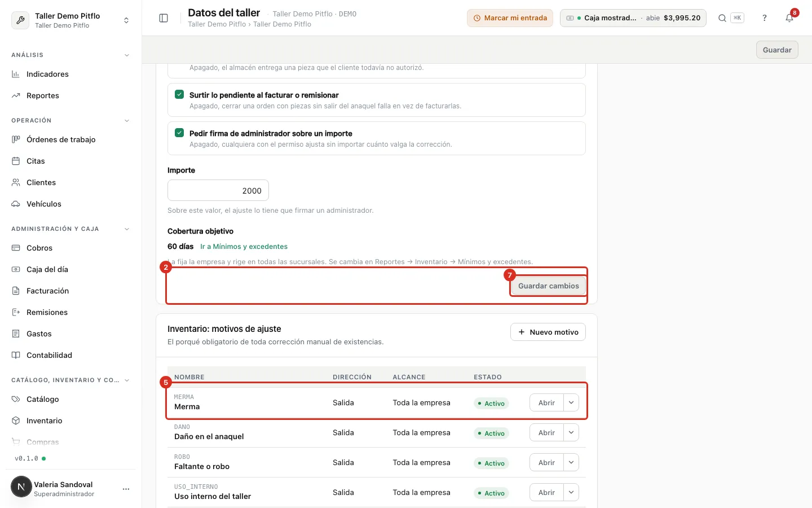
Task: Click the Facturación document icon
Action: pos(16,291)
